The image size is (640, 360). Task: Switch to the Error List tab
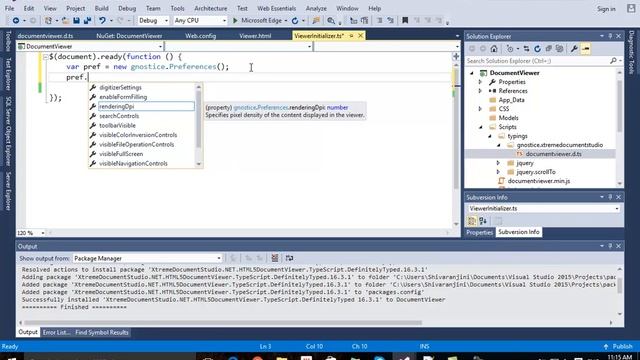56,333
